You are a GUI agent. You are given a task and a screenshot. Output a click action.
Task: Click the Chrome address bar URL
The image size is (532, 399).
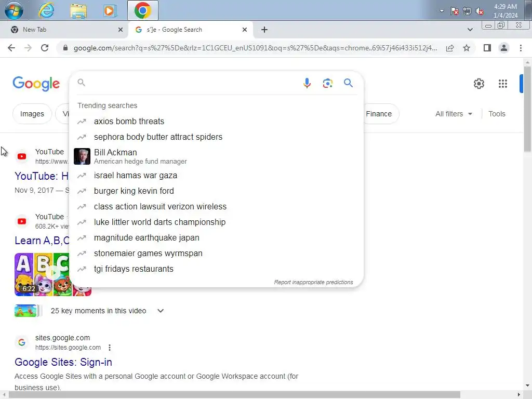point(255,48)
